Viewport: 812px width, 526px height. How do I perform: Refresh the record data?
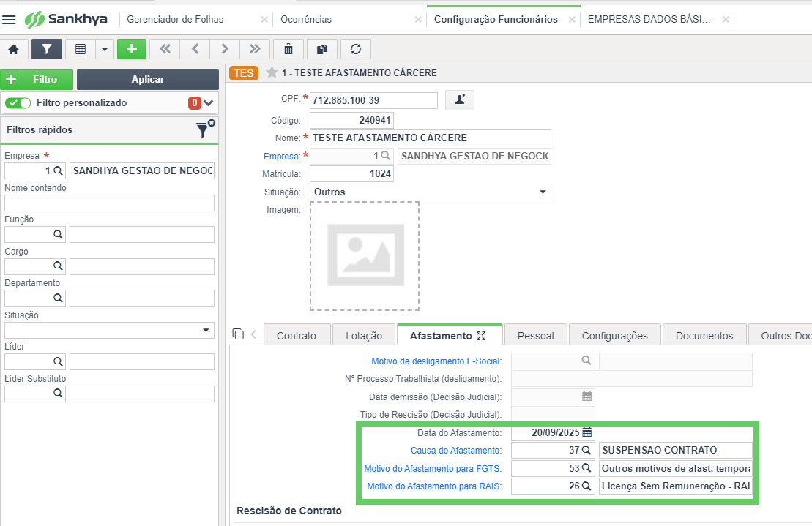click(356, 49)
